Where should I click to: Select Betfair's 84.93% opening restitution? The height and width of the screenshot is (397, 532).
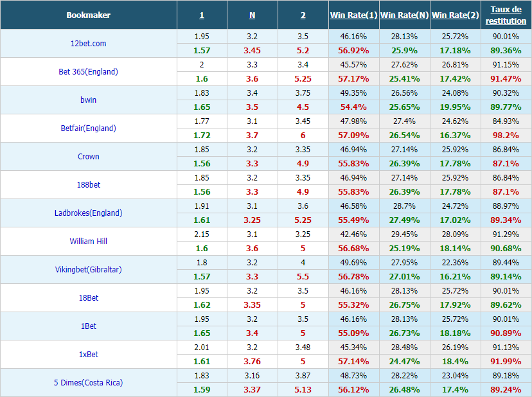click(x=506, y=121)
